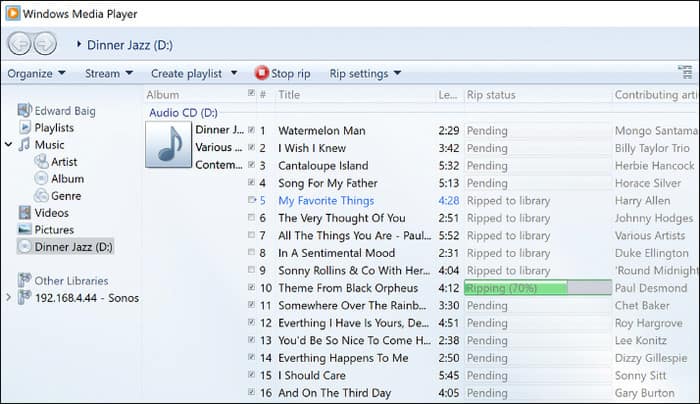Image resolution: width=700 pixels, height=404 pixels.
Task: Select the Theme From Black Orpheus track
Action: tap(348, 288)
